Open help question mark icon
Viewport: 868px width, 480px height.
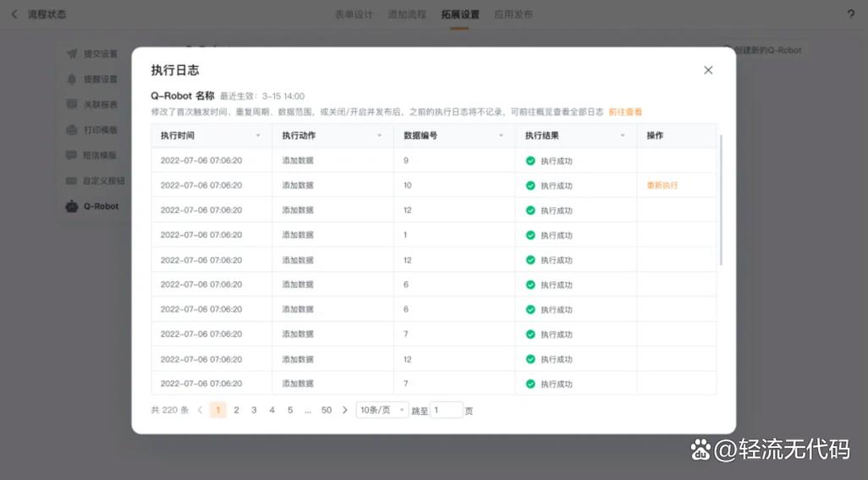851,14
